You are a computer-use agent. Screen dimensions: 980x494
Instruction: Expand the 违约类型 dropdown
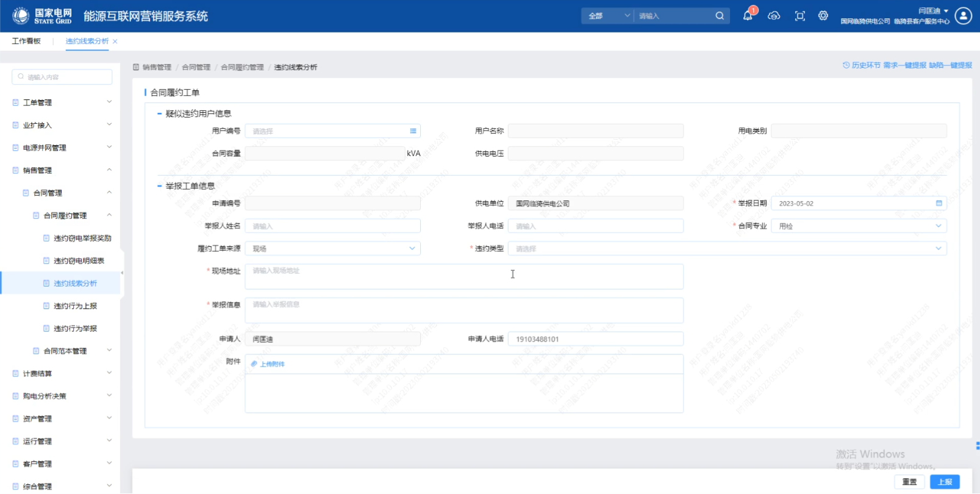(938, 248)
